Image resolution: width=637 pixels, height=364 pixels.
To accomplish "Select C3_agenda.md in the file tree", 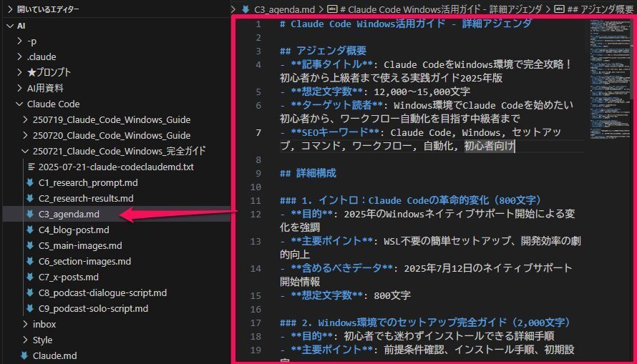I will [x=69, y=215].
